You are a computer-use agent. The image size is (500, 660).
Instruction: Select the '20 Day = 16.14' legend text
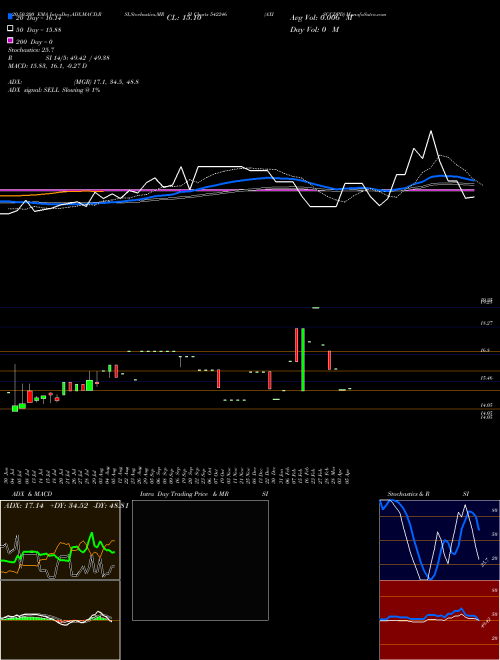[38, 18]
